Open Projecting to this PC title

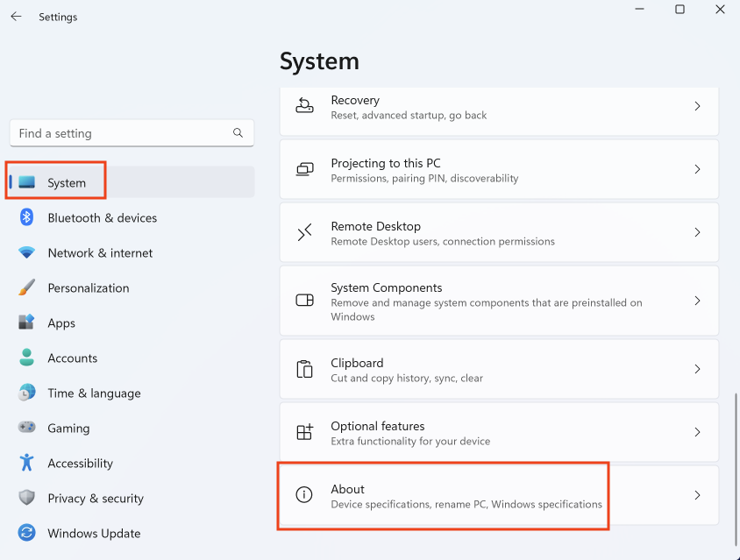point(386,163)
